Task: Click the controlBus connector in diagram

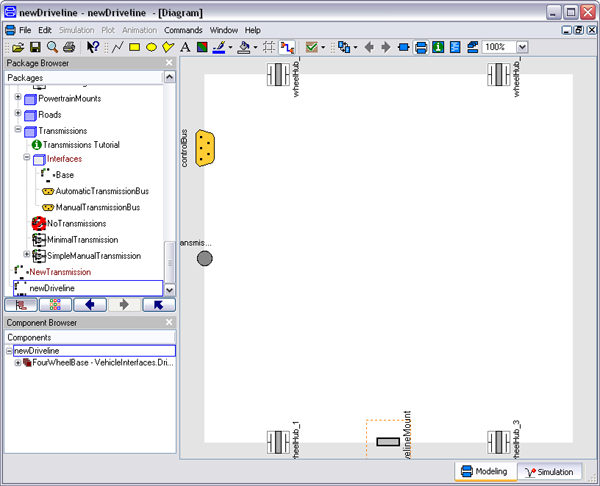Action: 206,148
